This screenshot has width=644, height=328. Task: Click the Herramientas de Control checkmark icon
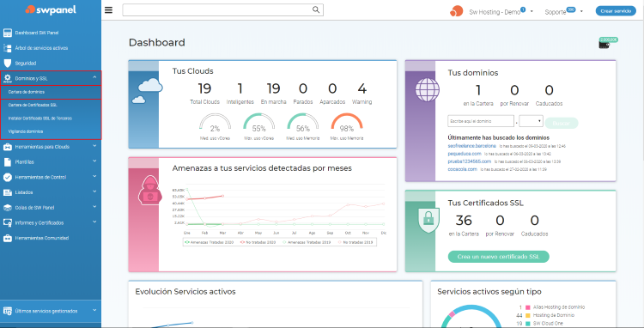(8, 178)
